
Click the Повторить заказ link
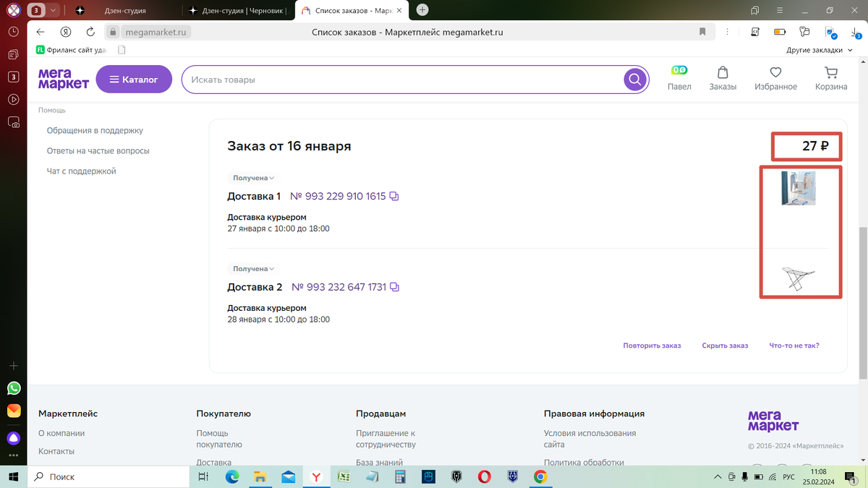click(652, 346)
